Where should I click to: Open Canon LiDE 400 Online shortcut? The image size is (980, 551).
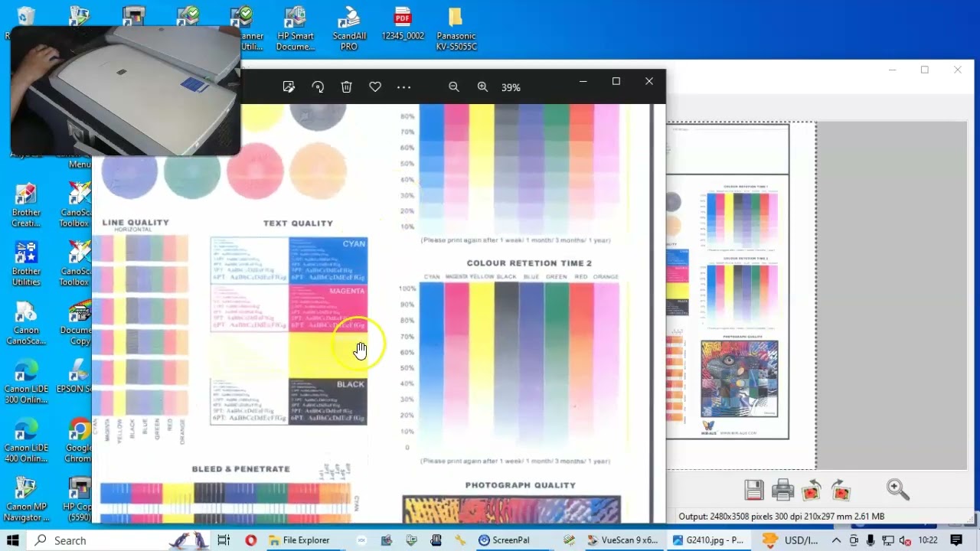pyautogui.click(x=26, y=440)
